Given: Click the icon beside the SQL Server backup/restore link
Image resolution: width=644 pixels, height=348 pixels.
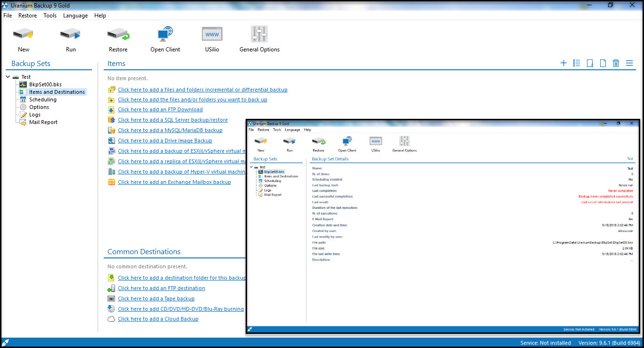Looking at the screenshot, I should (x=111, y=120).
